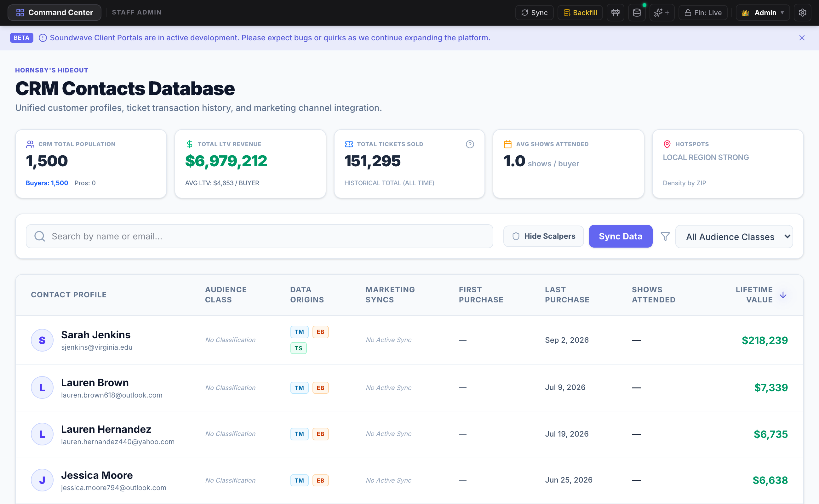819x504 pixels.
Task: Sort by First Purchase column
Action: click(481, 295)
